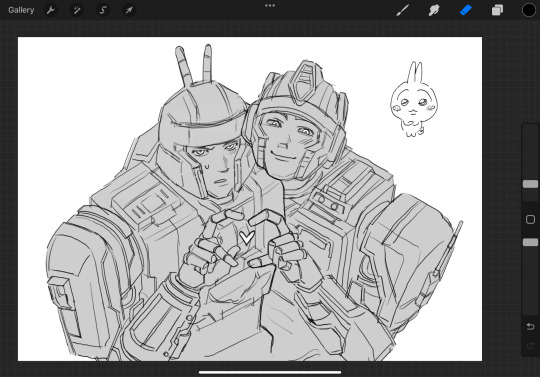This screenshot has width=540, height=377.
Task: Open the Gallery
Action: pyautogui.click(x=21, y=10)
